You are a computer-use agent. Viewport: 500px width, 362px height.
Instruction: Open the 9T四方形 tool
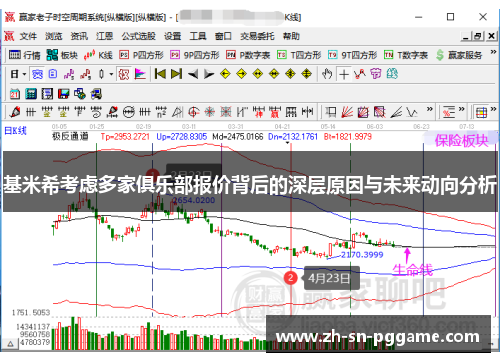tap(353, 55)
